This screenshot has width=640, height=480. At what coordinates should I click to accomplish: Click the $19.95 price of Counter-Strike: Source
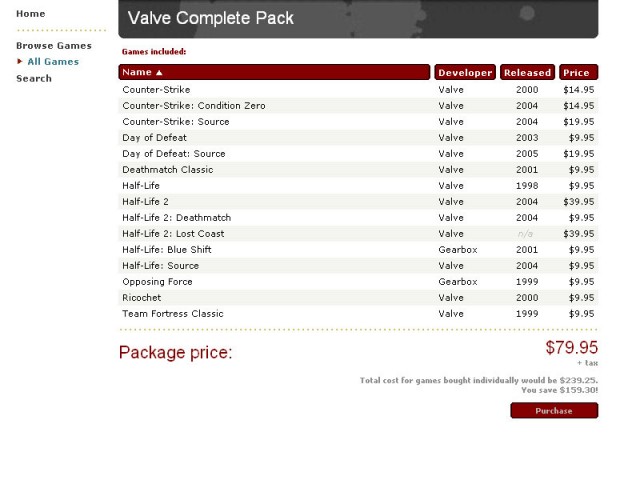(579, 122)
